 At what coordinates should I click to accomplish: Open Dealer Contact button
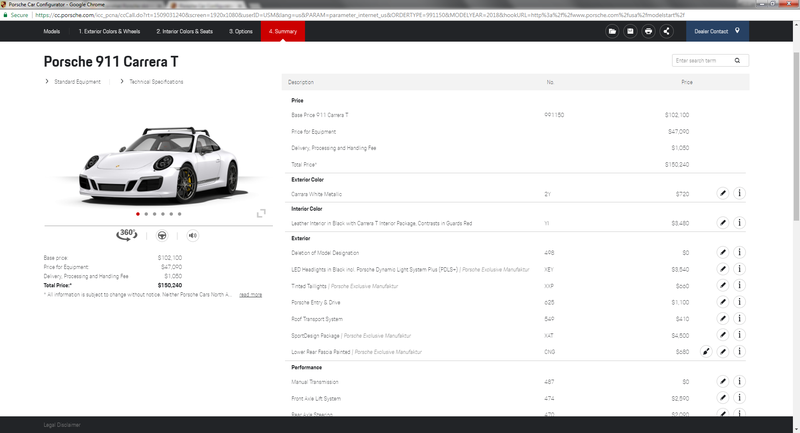(717, 31)
